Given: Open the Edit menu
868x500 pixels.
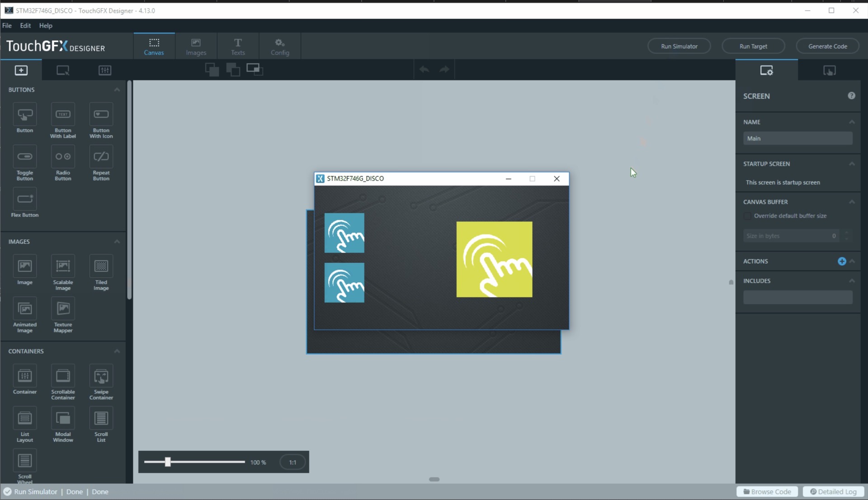Looking at the screenshot, I should click(x=25, y=26).
